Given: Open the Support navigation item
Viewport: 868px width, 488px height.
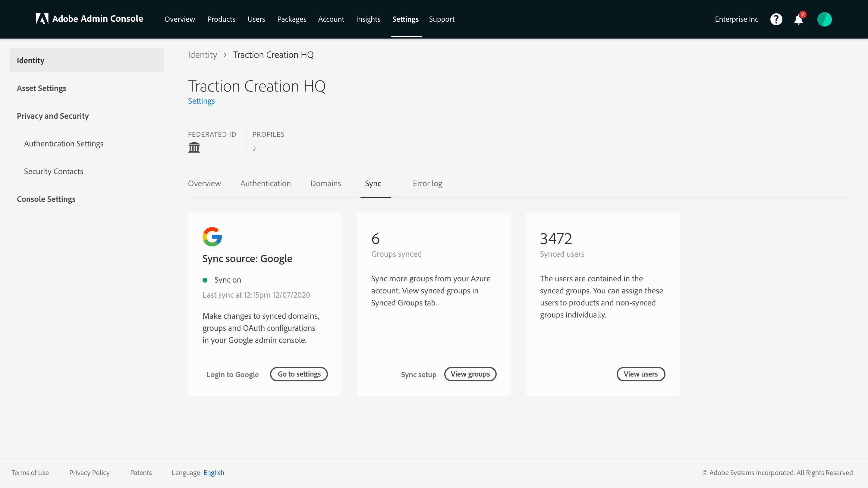Looking at the screenshot, I should point(442,19).
